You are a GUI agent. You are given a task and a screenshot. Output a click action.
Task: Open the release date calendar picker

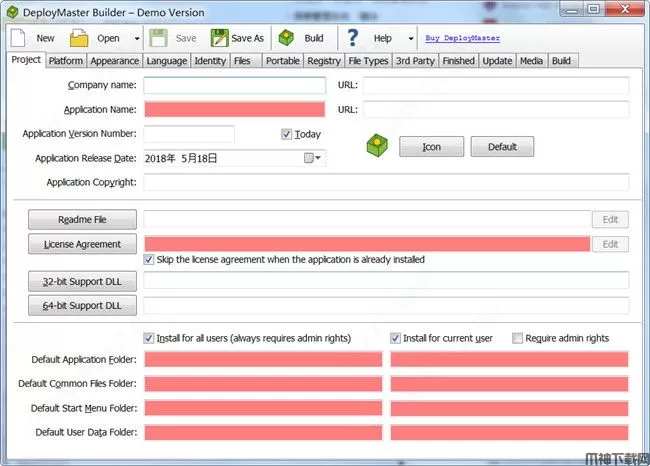pos(313,158)
